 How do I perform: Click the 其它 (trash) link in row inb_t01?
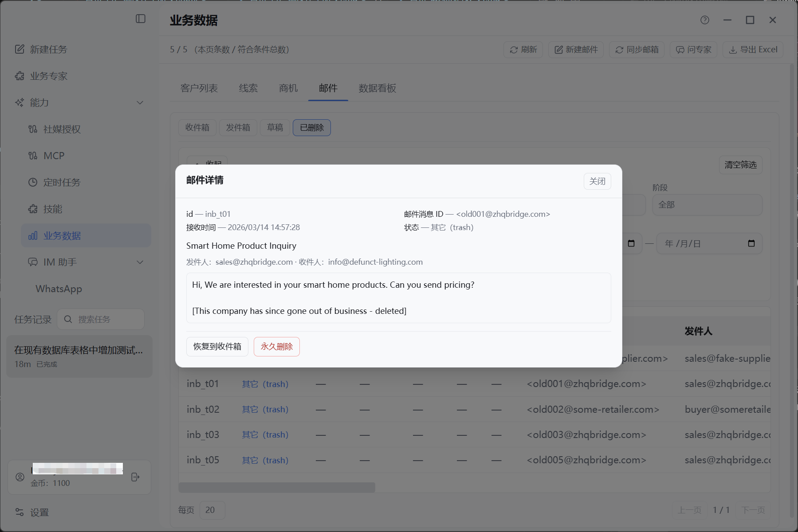point(265,384)
